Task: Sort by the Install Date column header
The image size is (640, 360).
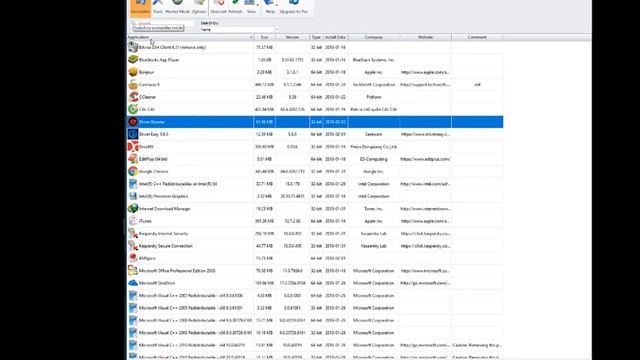Action: pyautogui.click(x=336, y=37)
